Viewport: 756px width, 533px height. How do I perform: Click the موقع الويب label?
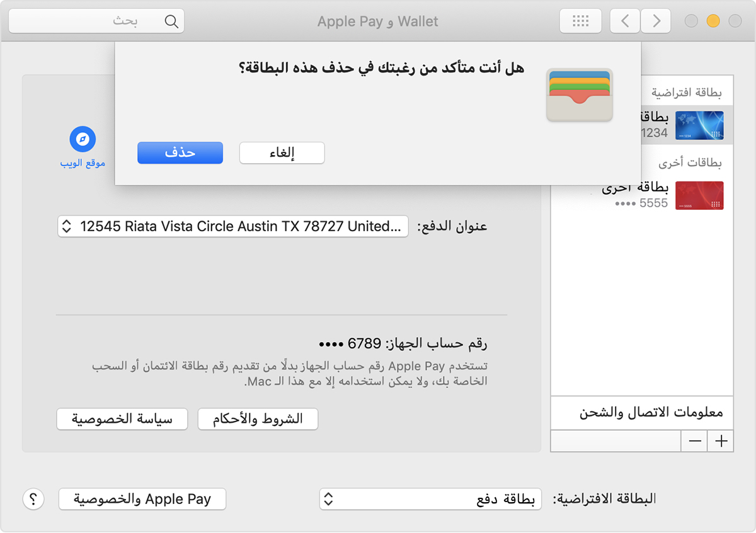(83, 163)
